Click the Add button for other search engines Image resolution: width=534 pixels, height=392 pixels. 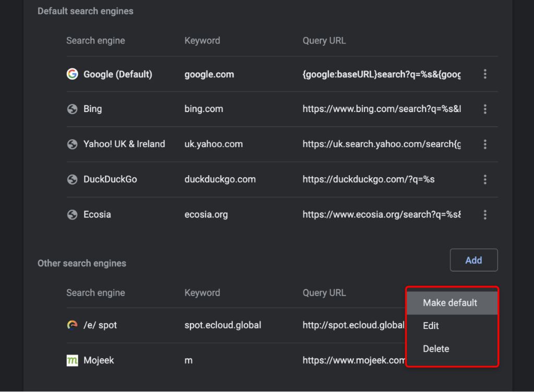click(x=474, y=260)
